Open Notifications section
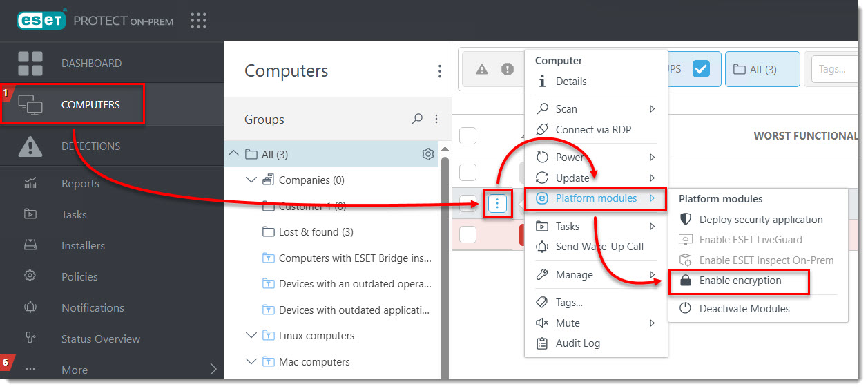The width and height of the screenshot is (868, 389). coord(93,307)
